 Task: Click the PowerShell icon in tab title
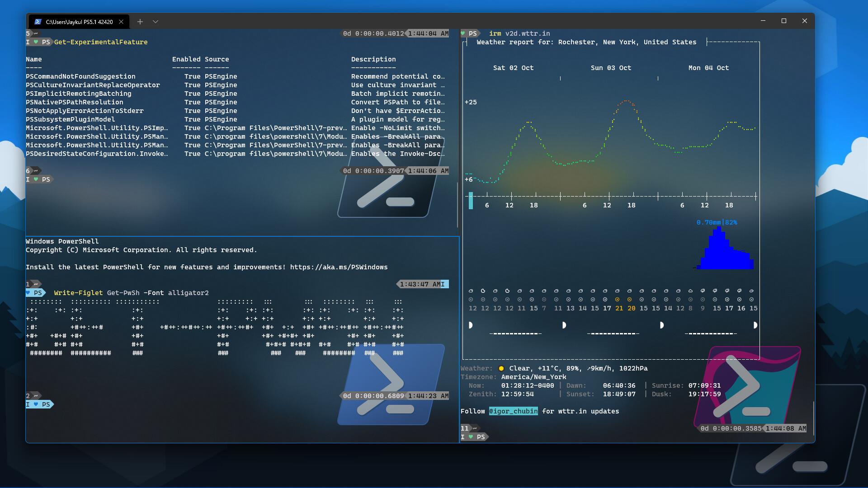click(38, 22)
